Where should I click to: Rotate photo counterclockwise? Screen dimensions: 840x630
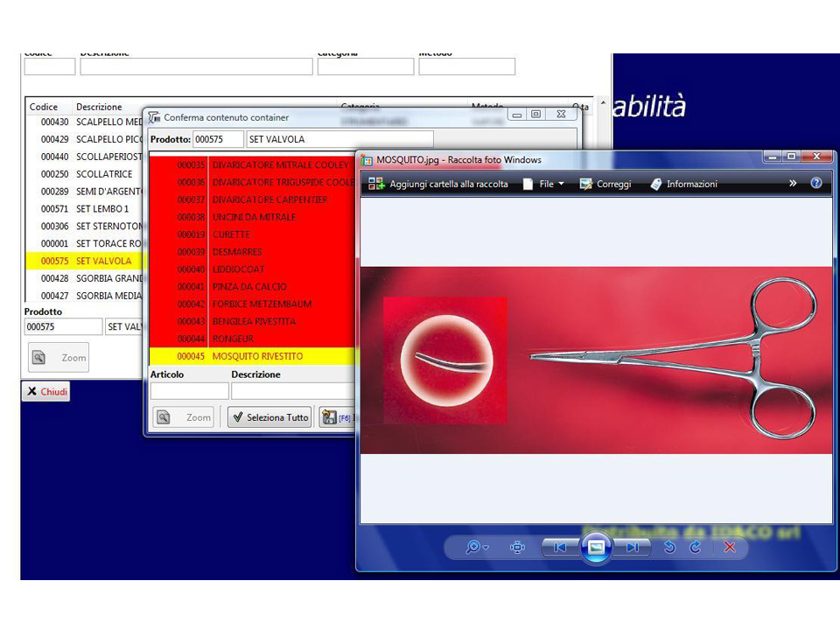click(x=669, y=547)
